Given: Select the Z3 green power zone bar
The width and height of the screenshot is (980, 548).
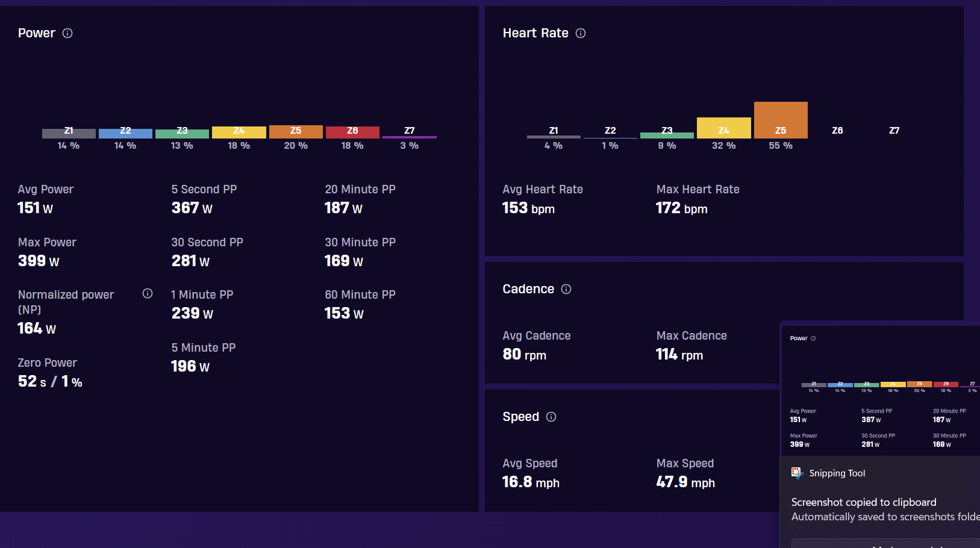Looking at the screenshot, I should [182, 134].
